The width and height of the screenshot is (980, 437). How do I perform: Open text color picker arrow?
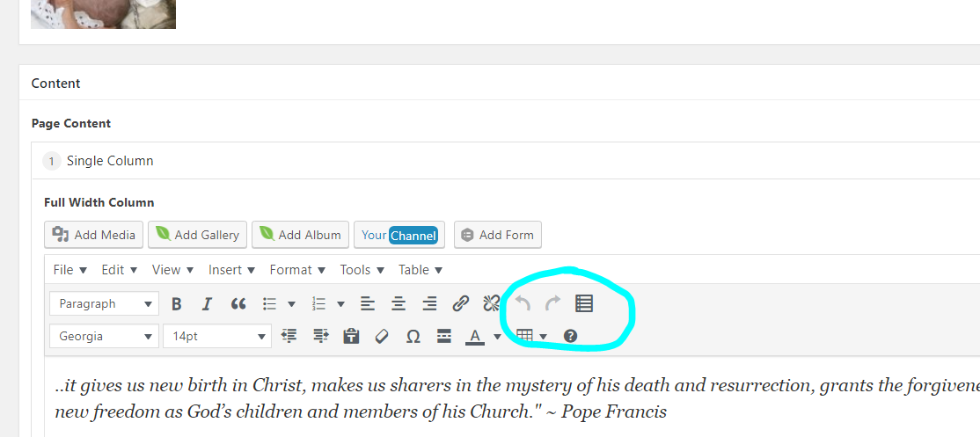[497, 336]
